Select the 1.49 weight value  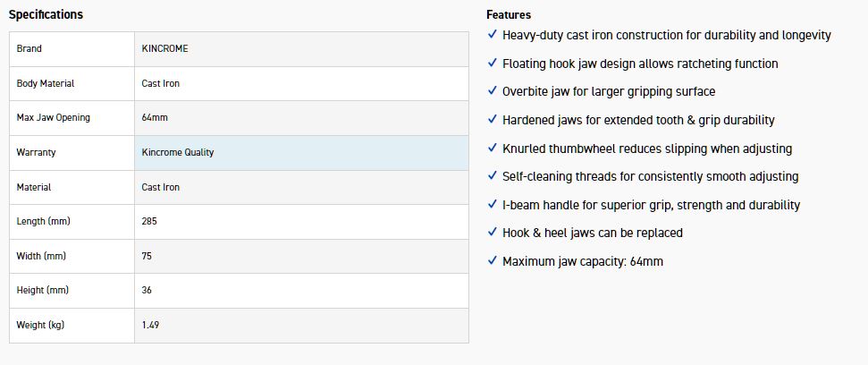(x=151, y=325)
